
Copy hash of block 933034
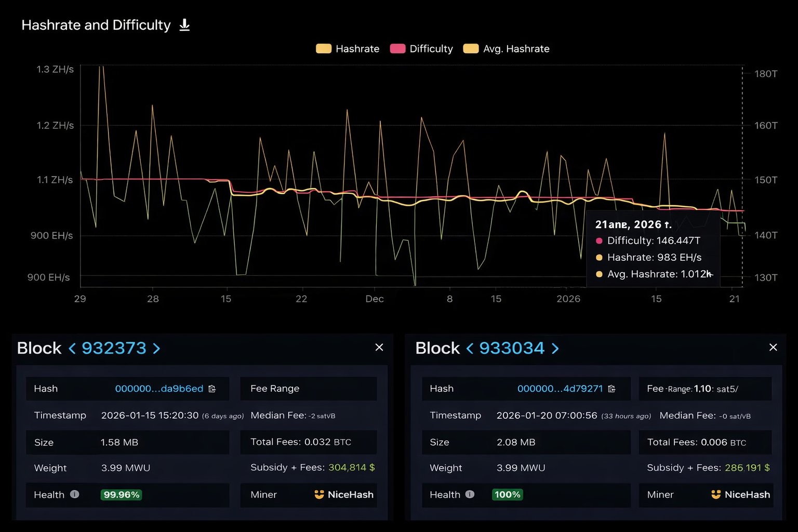(611, 389)
